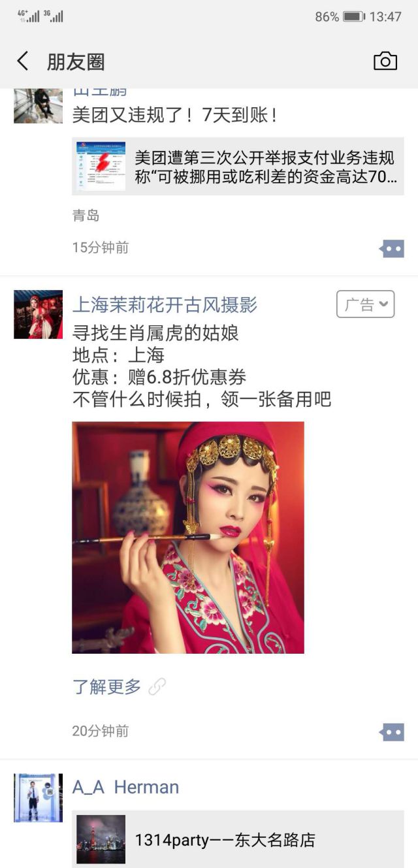Open the 上海茉莉花开古风摄影 profile avatar
Viewport: 418px width, 868px height.
(39, 314)
